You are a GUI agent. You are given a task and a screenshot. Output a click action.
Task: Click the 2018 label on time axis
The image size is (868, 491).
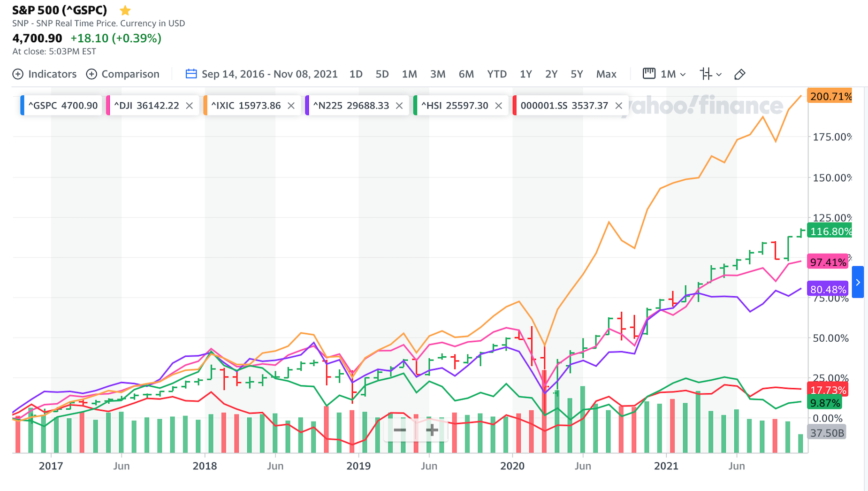205,466
